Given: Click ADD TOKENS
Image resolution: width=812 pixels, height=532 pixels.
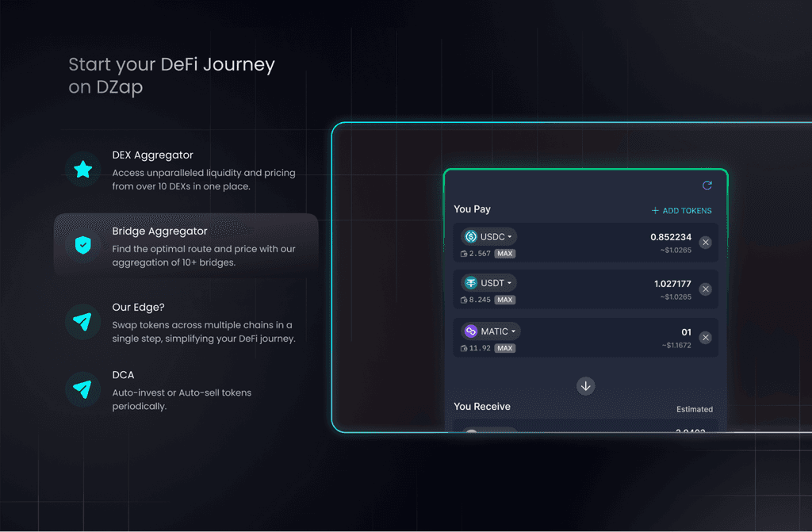Looking at the screenshot, I should 681,210.
